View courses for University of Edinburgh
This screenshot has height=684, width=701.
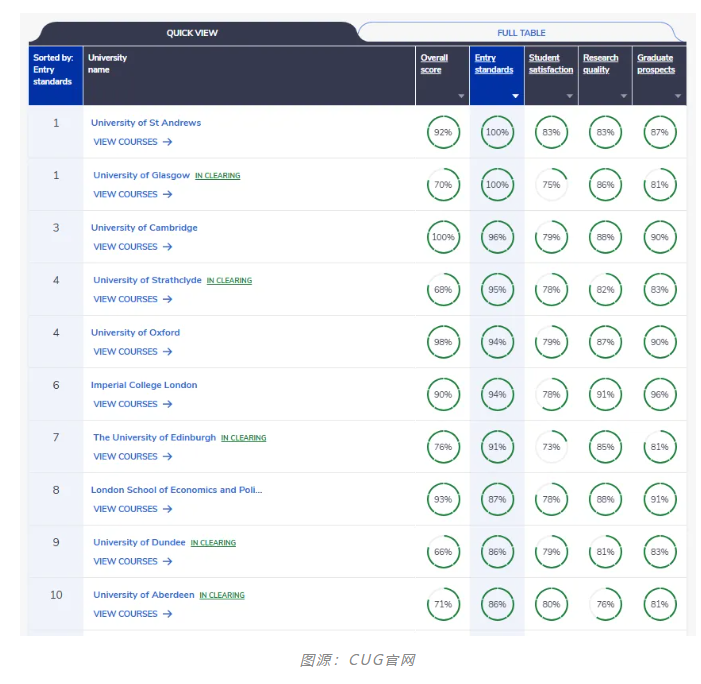[x=133, y=456]
